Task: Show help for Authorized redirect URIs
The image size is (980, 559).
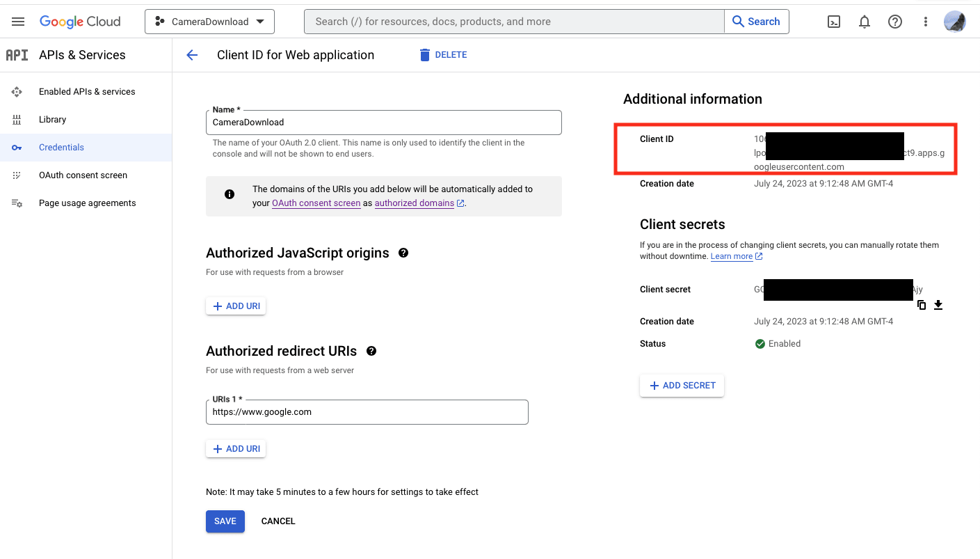Action: [371, 351]
